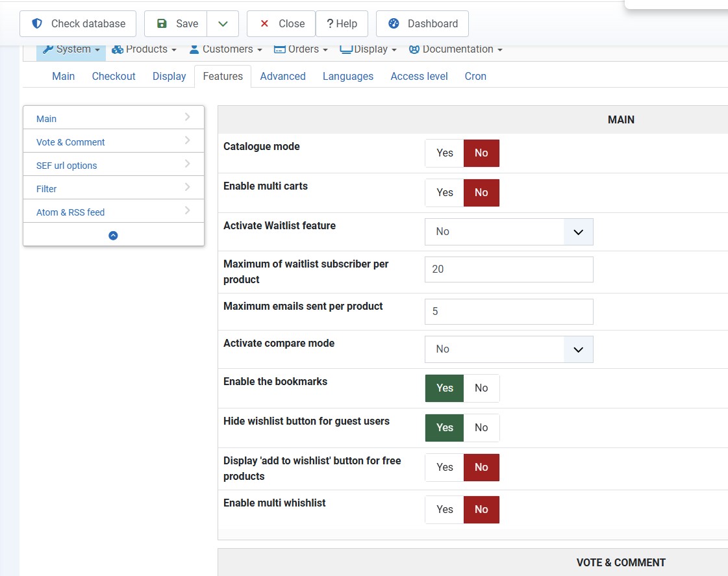The width and height of the screenshot is (728, 576).
Task: Jump to Vote & Comment section link
Action: coord(71,142)
